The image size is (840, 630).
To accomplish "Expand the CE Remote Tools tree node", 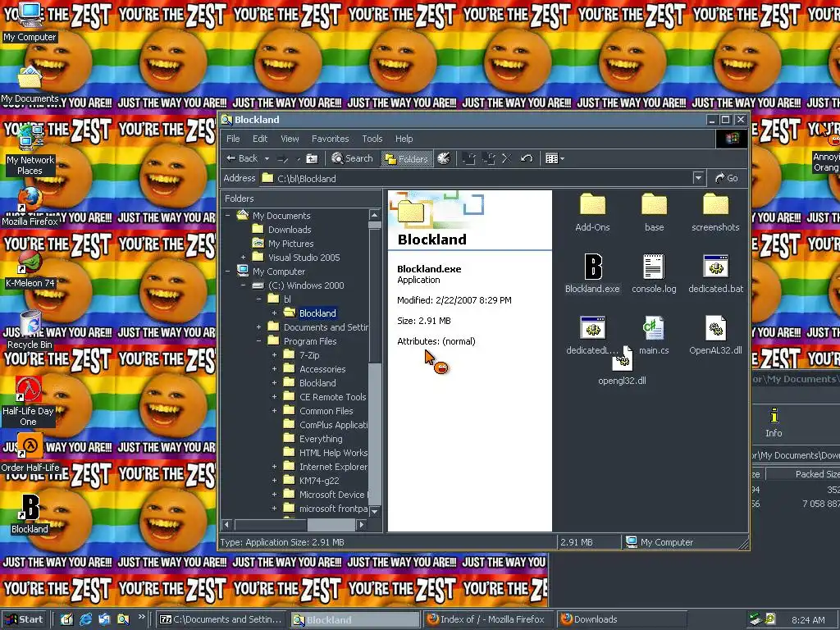I will (274, 397).
